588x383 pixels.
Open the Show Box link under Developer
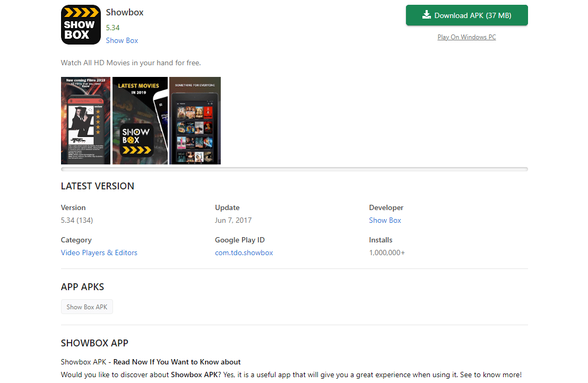(385, 220)
